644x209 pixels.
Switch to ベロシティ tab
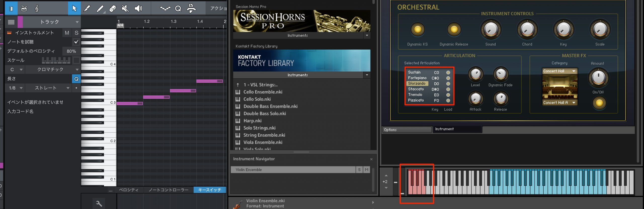coord(129,190)
